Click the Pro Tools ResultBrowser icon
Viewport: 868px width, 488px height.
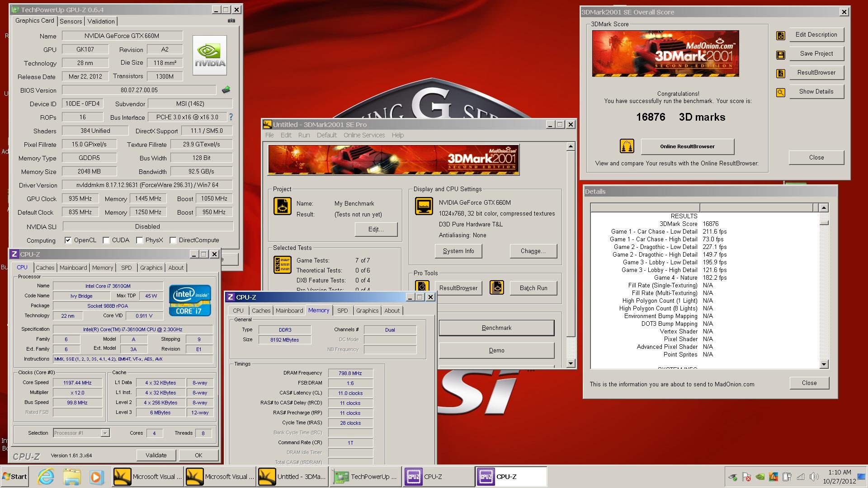pyautogui.click(x=422, y=287)
